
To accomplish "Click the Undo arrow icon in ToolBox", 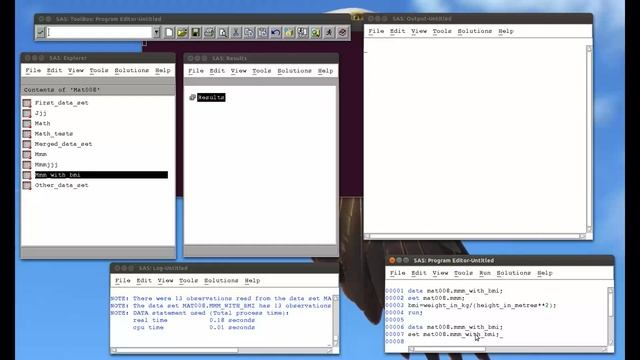I will click(276, 32).
